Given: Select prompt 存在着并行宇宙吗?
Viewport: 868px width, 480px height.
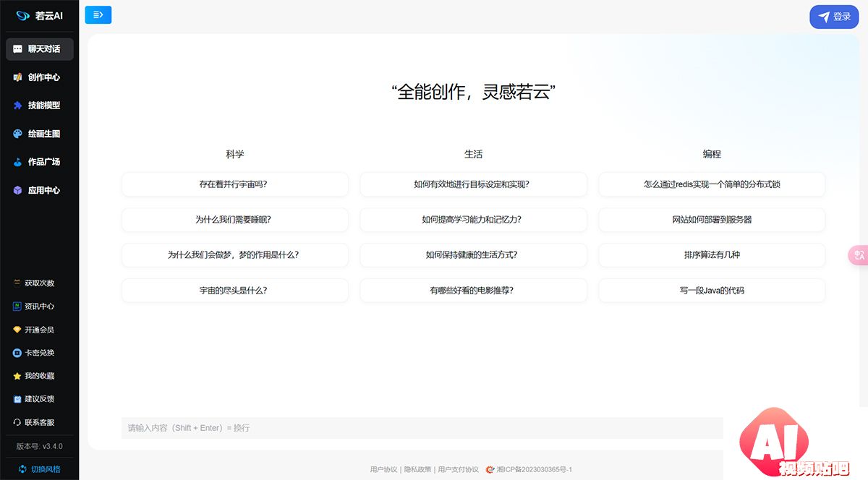Looking at the screenshot, I should click(x=235, y=184).
